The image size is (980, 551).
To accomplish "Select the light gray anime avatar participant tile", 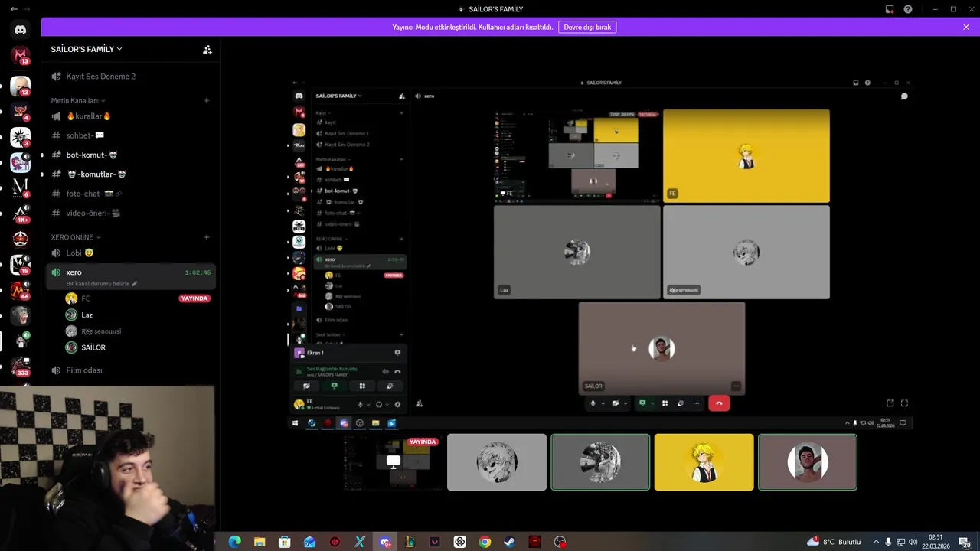I will click(x=497, y=462).
